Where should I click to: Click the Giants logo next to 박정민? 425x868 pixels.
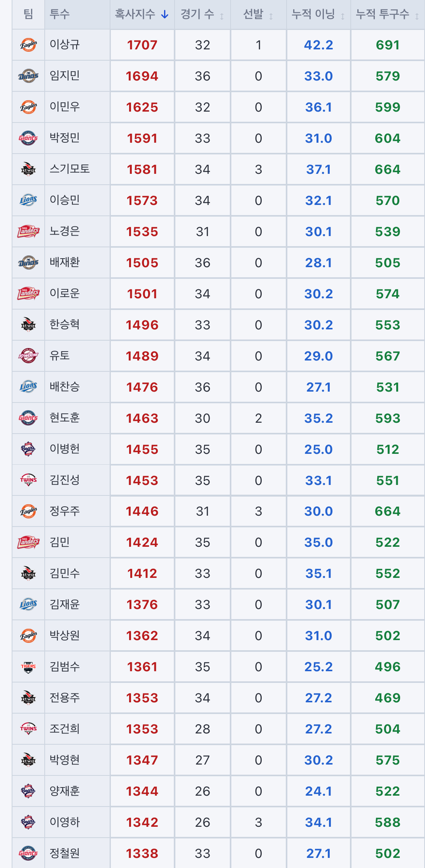tap(28, 138)
